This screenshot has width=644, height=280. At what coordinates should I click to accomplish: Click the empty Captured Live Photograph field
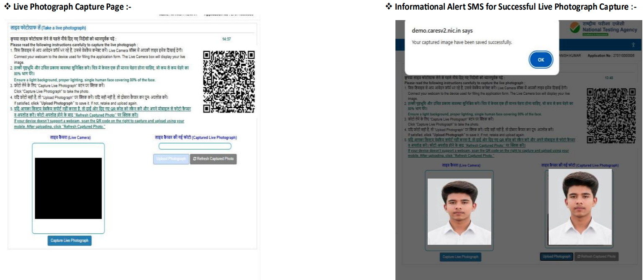(195, 146)
